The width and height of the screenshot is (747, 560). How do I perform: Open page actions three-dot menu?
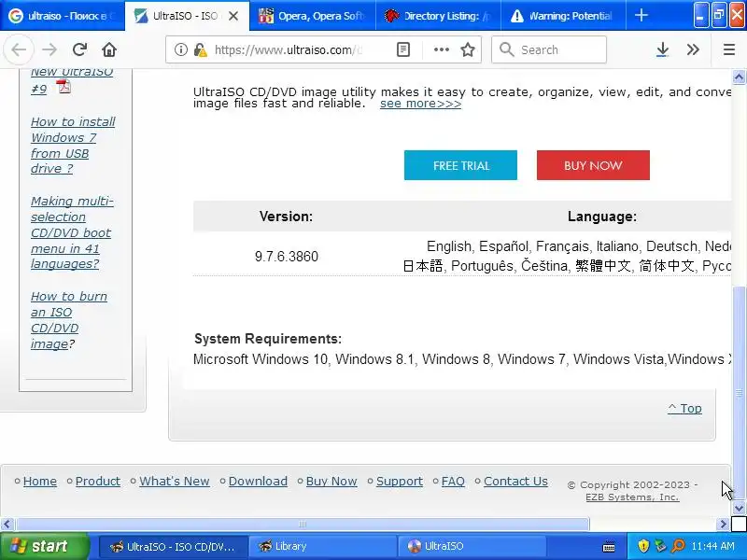coord(442,49)
